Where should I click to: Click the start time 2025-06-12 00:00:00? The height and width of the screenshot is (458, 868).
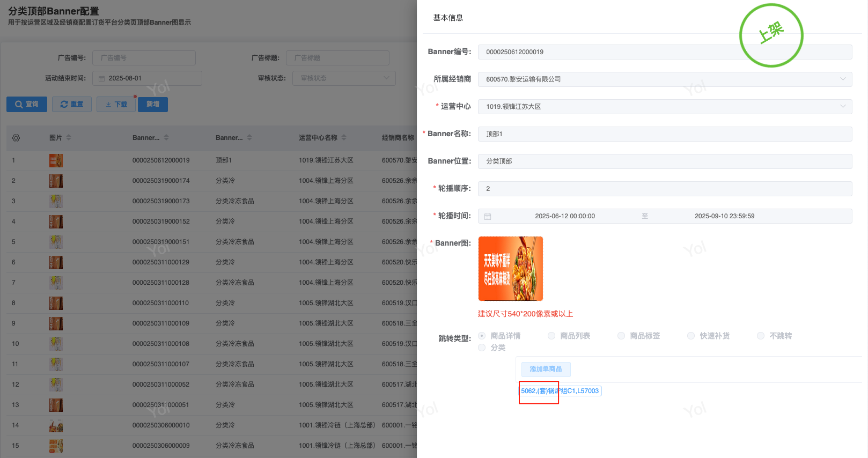[565, 216]
